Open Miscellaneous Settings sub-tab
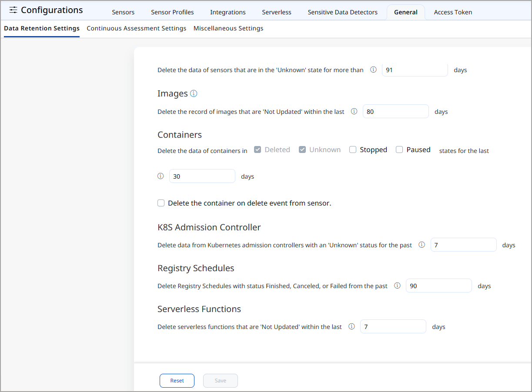This screenshot has height=392, width=532. (x=228, y=28)
